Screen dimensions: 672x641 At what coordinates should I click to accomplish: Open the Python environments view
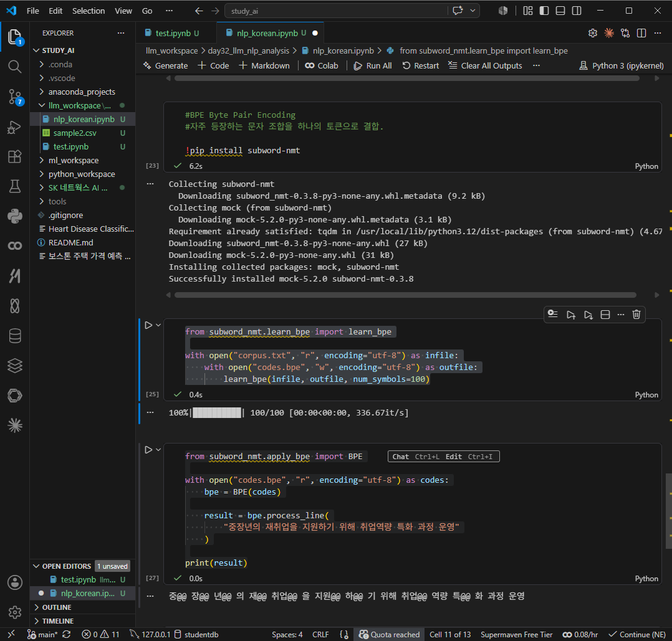pyautogui.click(x=14, y=216)
